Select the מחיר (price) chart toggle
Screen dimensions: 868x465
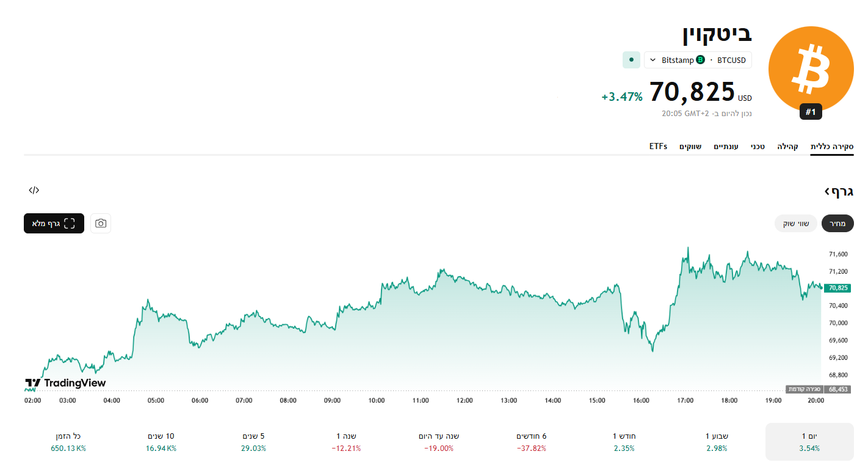pos(837,224)
